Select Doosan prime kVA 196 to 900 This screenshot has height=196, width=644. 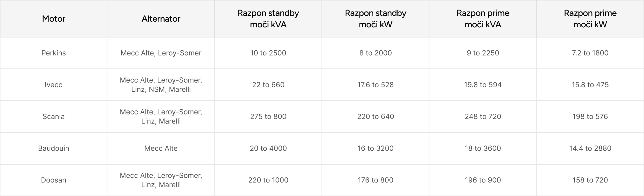coord(483,180)
